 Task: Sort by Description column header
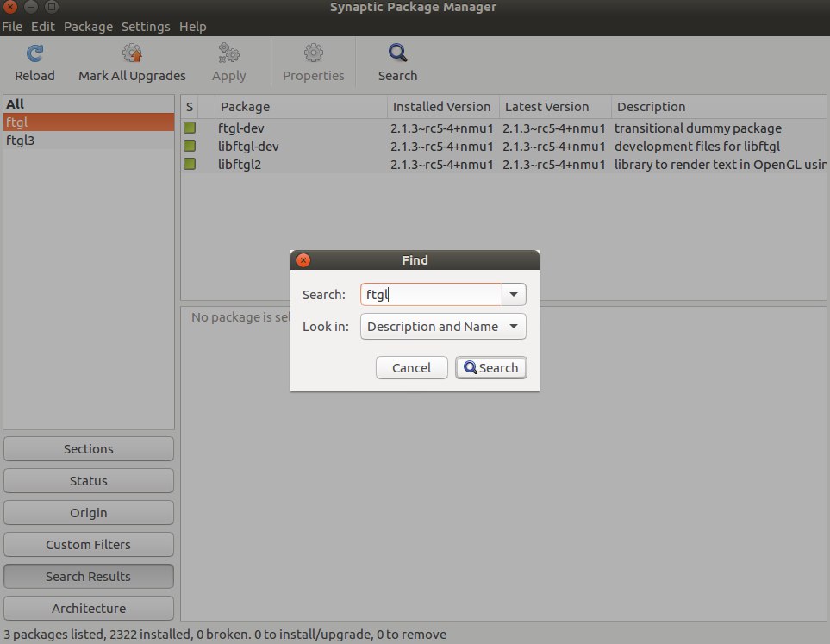click(x=719, y=106)
